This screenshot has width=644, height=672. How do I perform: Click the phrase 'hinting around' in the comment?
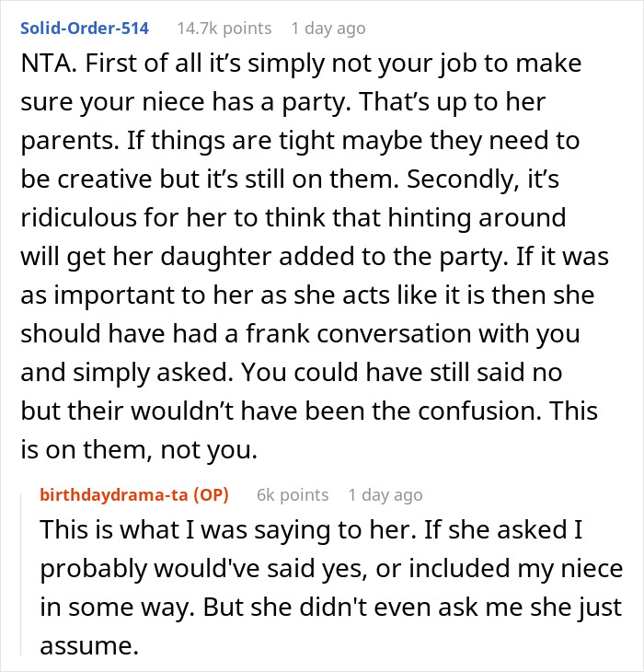point(477,218)
